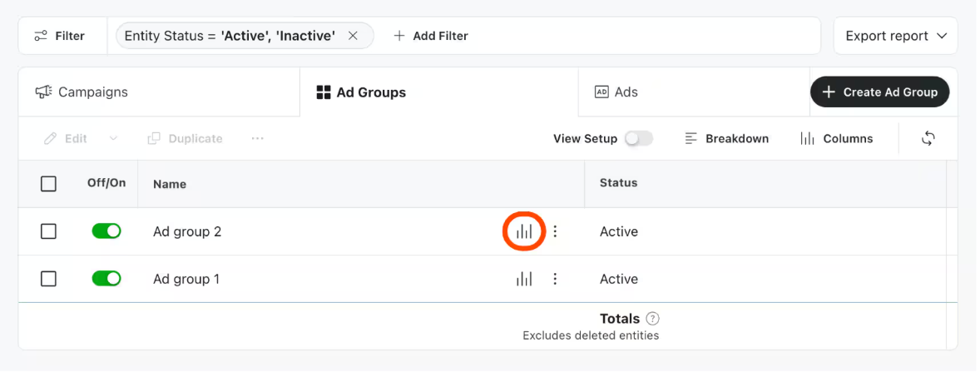Turn off Ad group 2 toggle

click(x=106, y=231)
